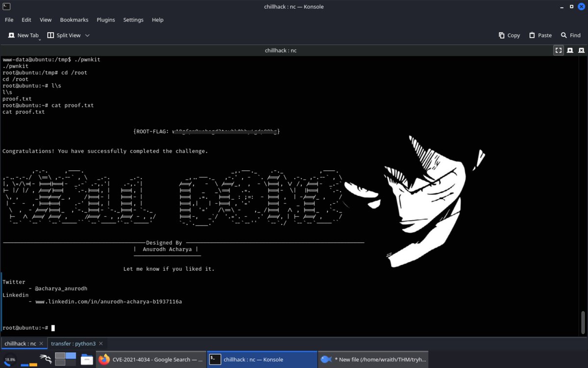Click the @acharya_anurodh Twitter handle
Image resolution: width=588 pixels, height=368 pixels.
pyautogui.click(x=61, y=289)
